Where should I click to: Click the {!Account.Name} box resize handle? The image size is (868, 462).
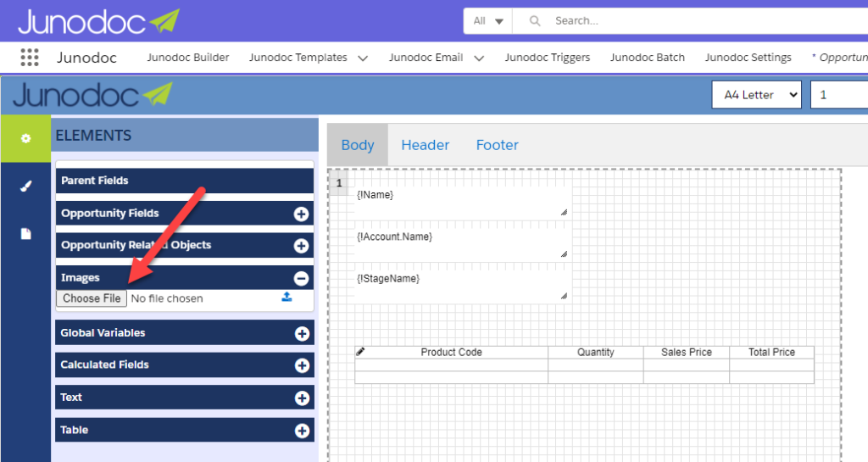564,254
